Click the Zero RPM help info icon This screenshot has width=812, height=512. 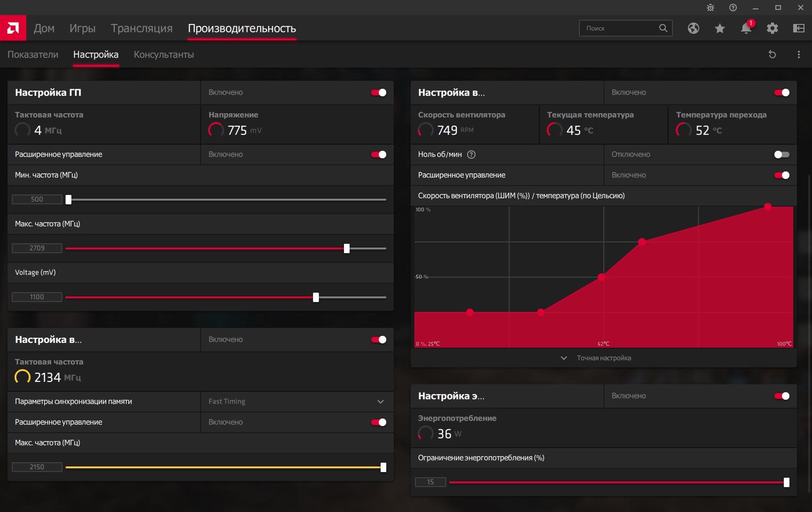tap(471, 155)
